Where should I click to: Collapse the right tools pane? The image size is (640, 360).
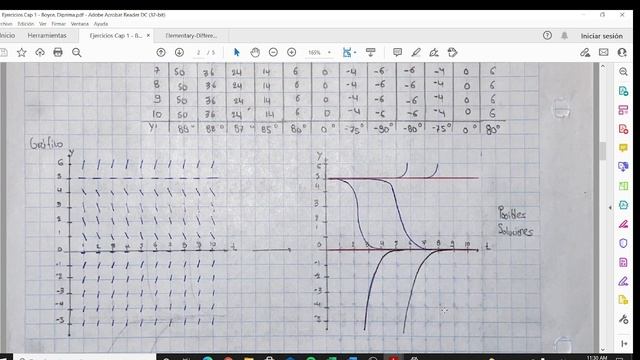pos(624,344)
